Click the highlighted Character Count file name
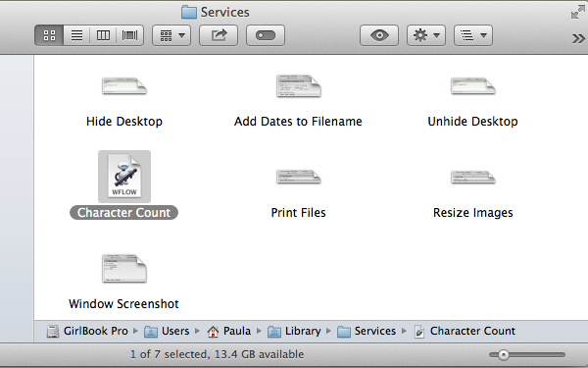This screenshot has height=368, width=588. (x=123, y=213)
